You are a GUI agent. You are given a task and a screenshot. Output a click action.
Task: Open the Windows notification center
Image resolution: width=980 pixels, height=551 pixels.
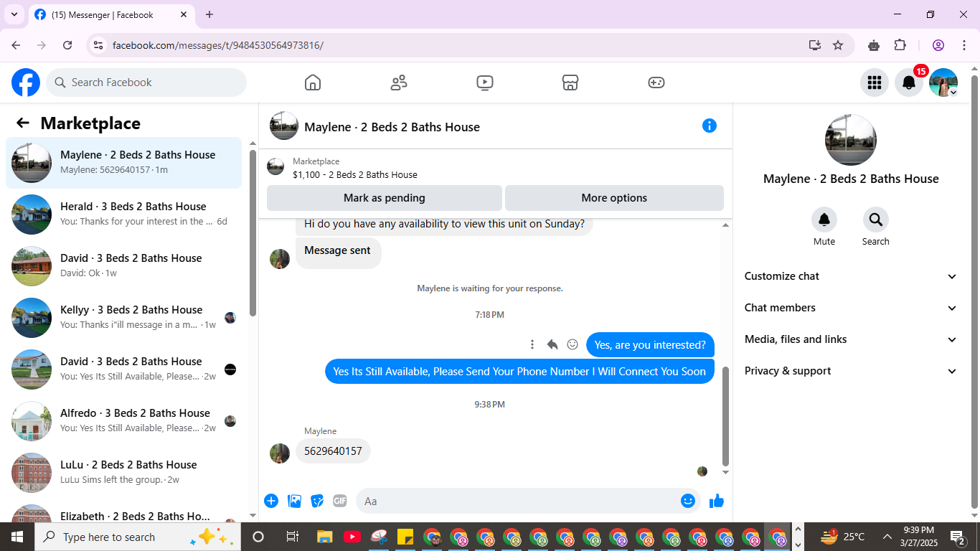(x=958, y=537)
